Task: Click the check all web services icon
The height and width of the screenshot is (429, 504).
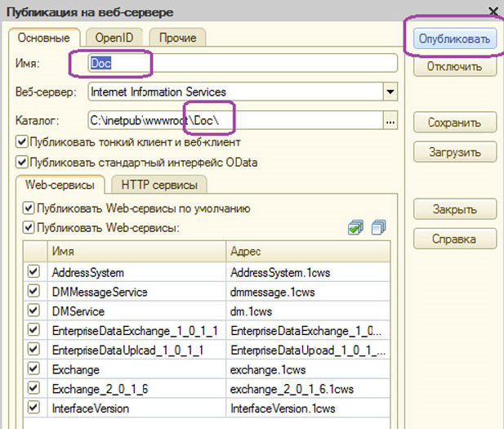Action: [x=355, y=227]
